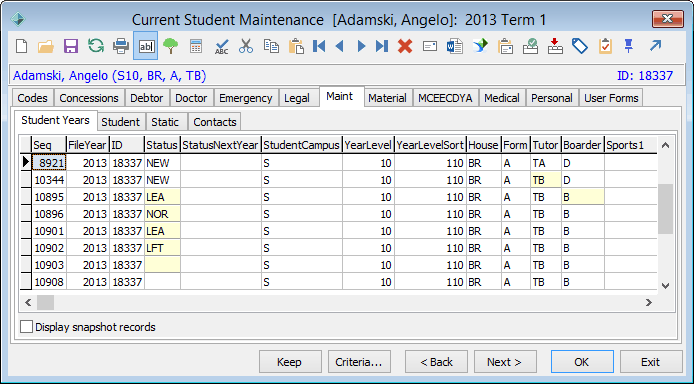Save changes using the floppy disk icon

(x=71, y=46)
